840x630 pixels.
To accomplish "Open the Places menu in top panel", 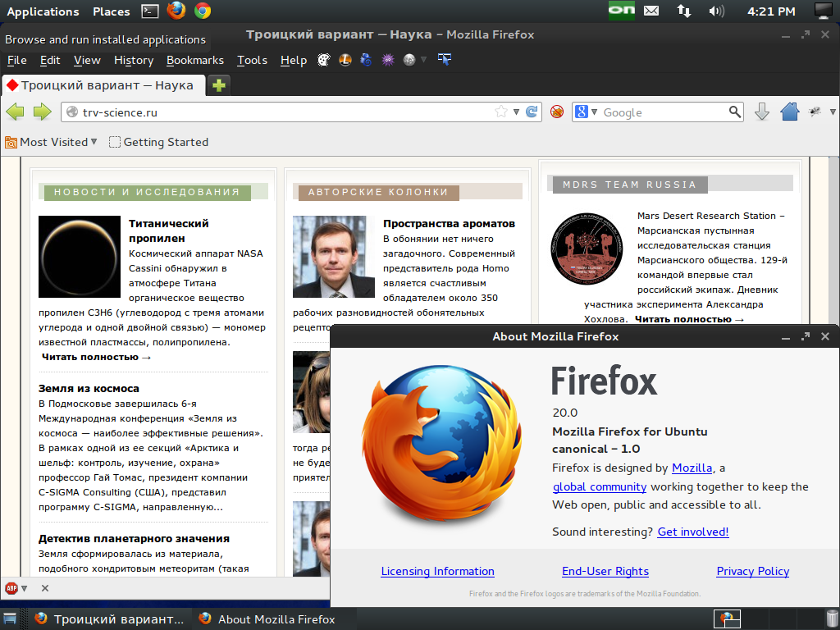I will (111, 11).
